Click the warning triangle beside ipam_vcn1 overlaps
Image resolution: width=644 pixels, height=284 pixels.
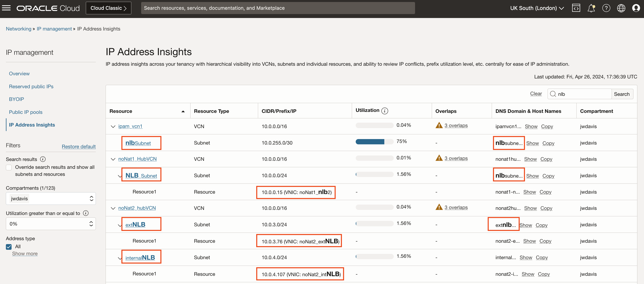coord(439,126)
